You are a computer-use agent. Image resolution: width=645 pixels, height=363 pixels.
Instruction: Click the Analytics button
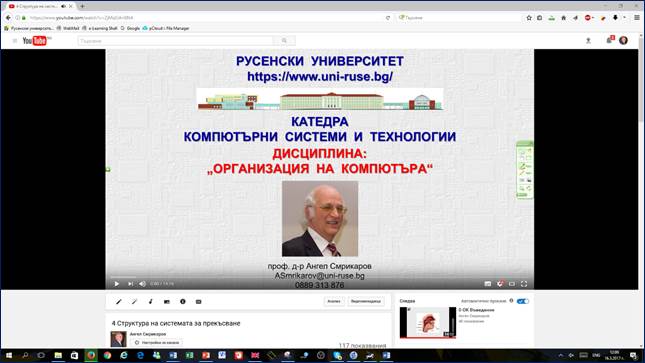334,301
